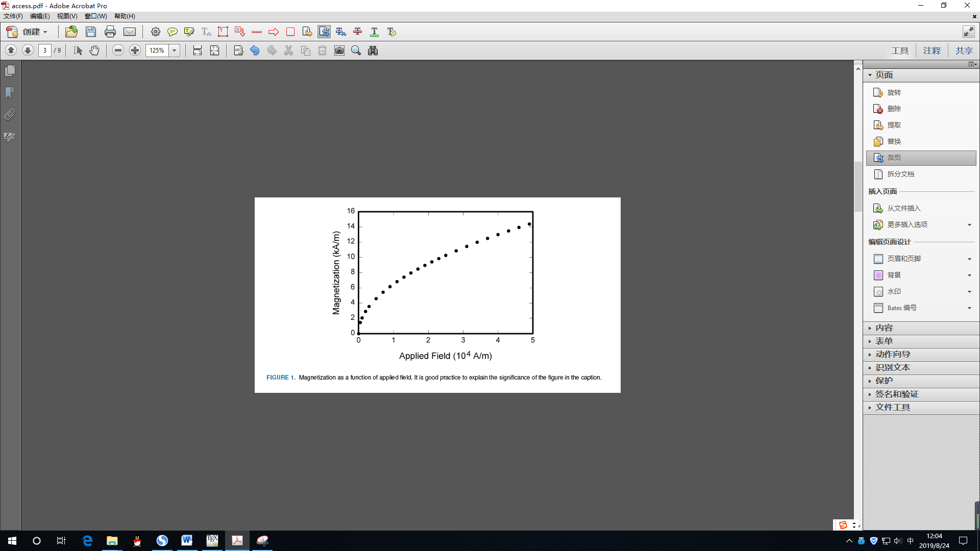Toggle the bookmarks navigation panel
Viewport: 980px width, 551px height.
tap(10, 92)
